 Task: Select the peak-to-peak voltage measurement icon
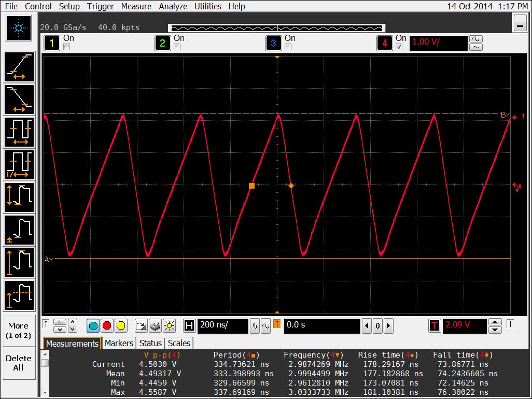[19, 197]
